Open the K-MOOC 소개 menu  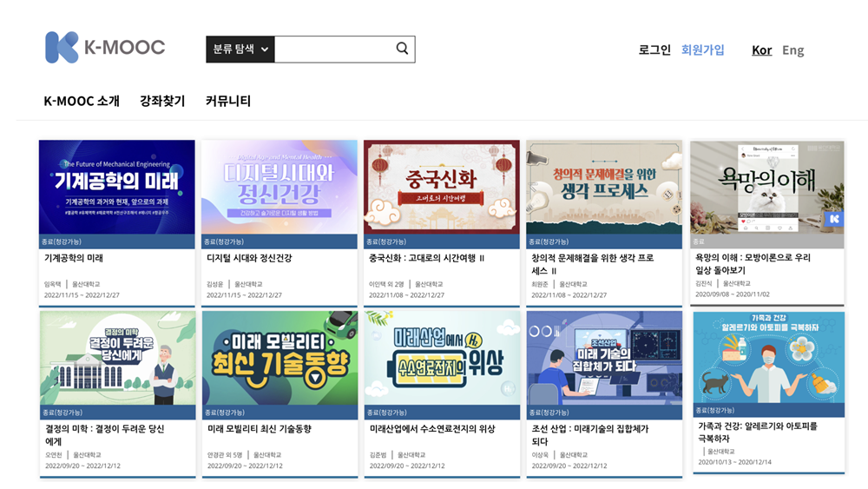82,101
